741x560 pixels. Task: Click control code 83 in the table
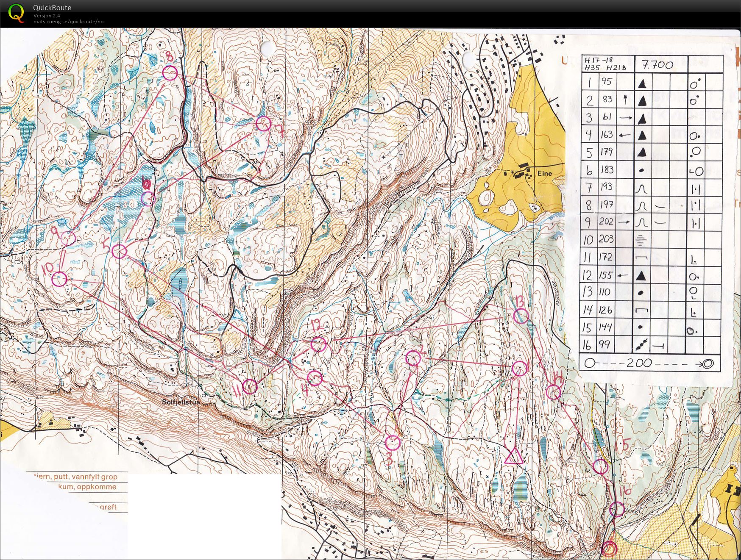(x=607, y=99)
